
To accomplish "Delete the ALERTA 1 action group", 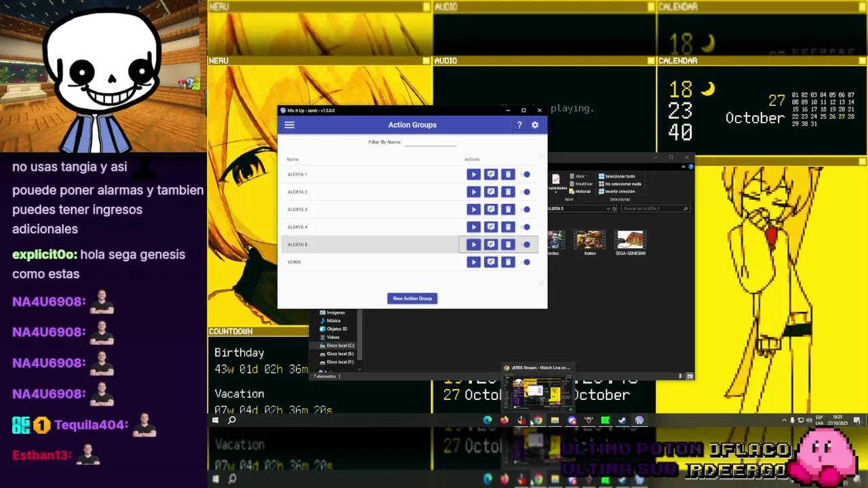I will 508,174.
